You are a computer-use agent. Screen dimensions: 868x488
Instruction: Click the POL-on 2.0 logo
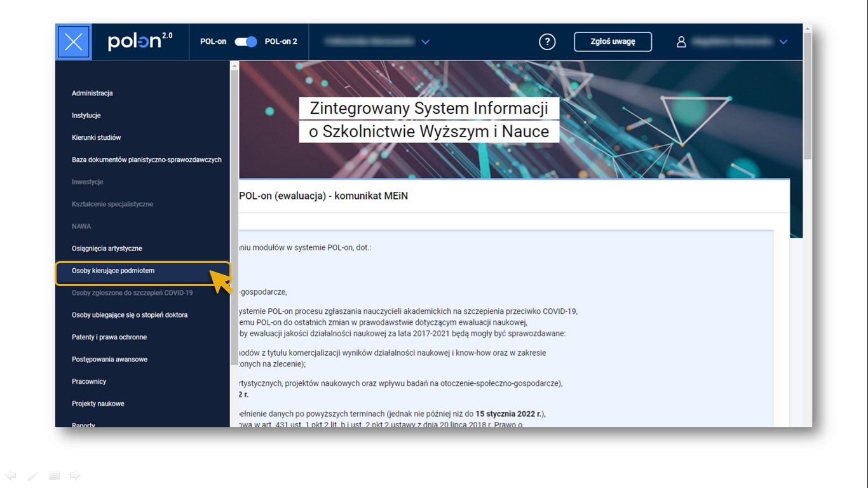140,41
